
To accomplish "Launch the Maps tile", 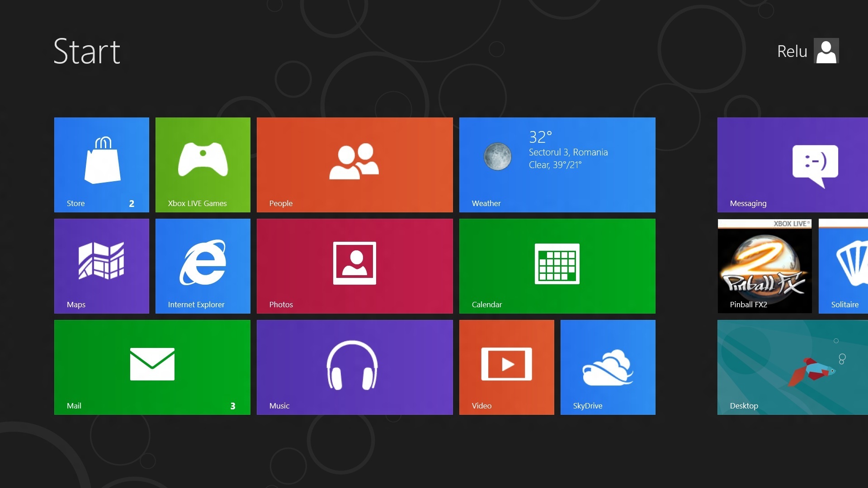I will point(102,266).
